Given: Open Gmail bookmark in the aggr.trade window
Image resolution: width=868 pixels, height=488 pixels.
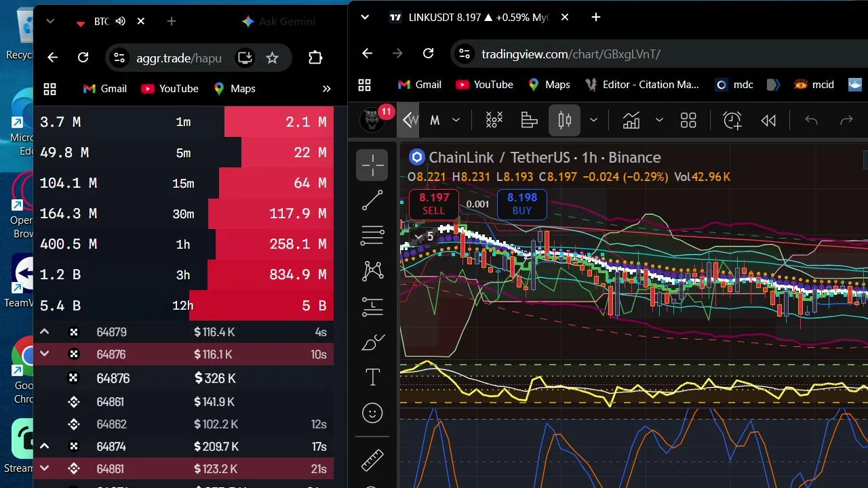Looking at the screenshot, I should 104,89.
